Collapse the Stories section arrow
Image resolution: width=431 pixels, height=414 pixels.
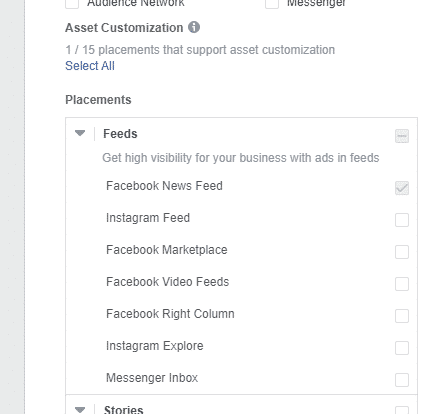coord(80,410)
